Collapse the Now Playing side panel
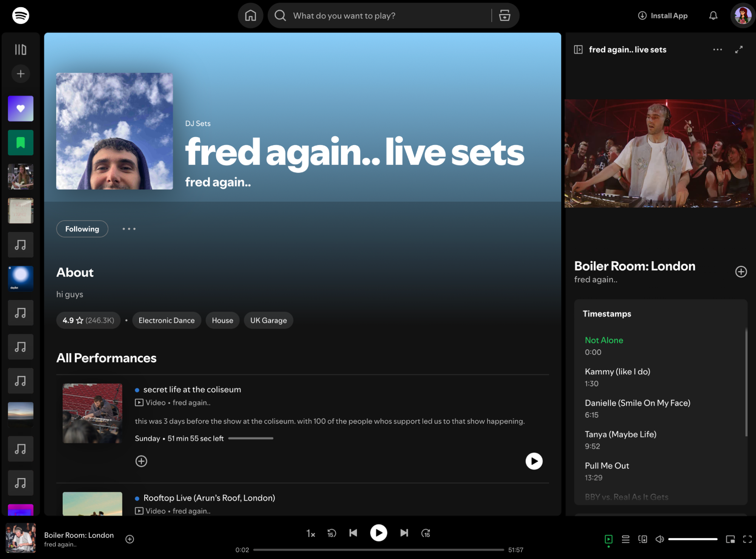The width and height of the screenshot is (756, 559). [578, 49]
